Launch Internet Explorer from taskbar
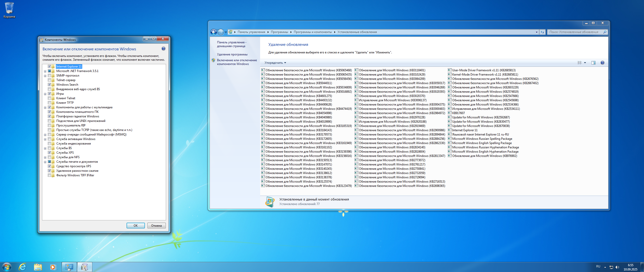 tap(22, 267)
